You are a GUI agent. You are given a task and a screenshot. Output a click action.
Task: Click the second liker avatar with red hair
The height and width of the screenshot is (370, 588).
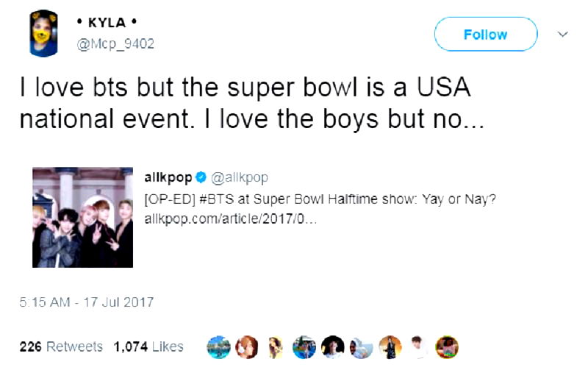pos(248,346)
